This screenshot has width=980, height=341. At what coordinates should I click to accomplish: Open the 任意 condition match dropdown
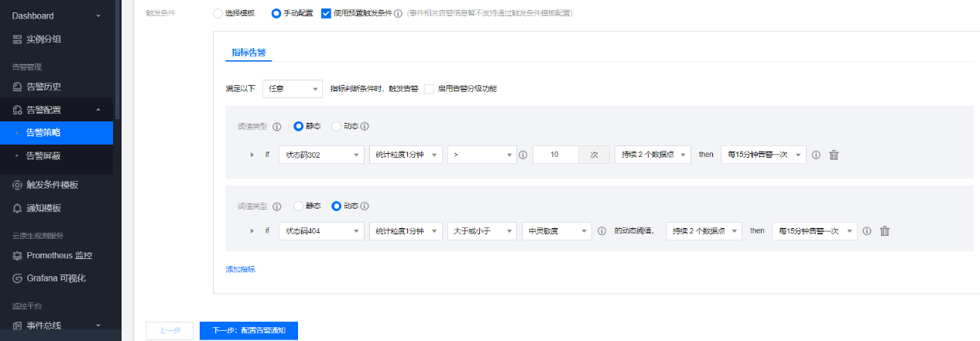click(292, 89)
